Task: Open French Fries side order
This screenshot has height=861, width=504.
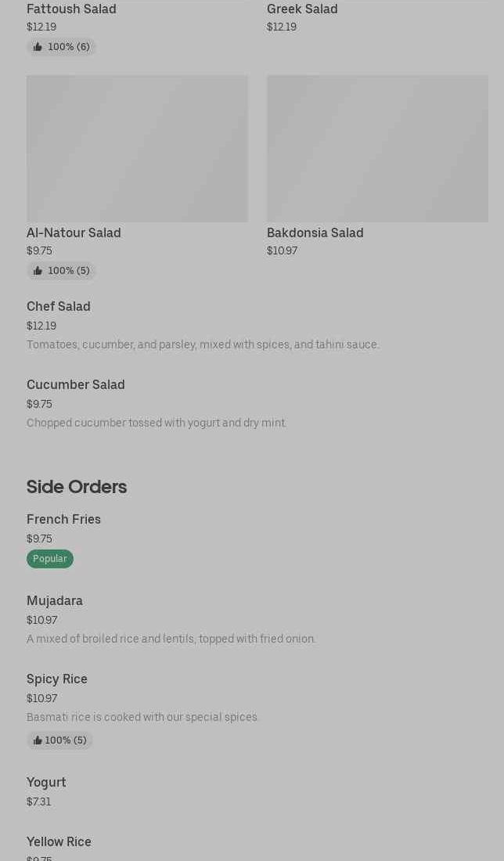Action: point(63,520)
